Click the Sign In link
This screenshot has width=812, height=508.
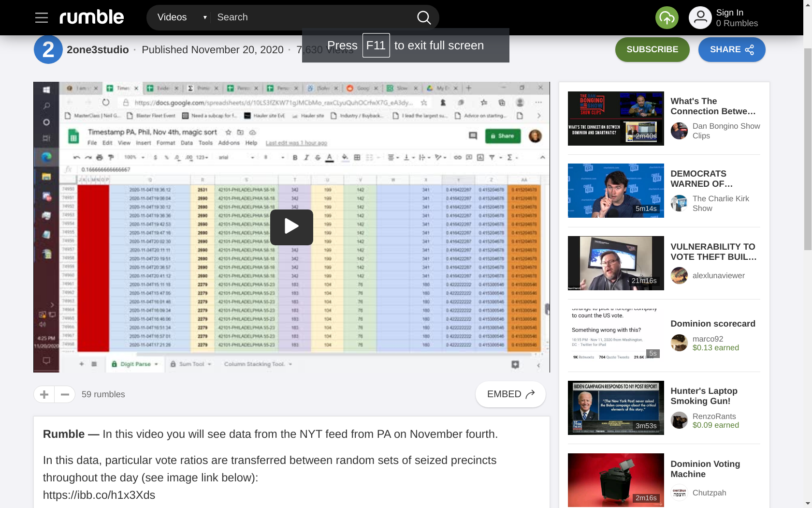(730, 13)
